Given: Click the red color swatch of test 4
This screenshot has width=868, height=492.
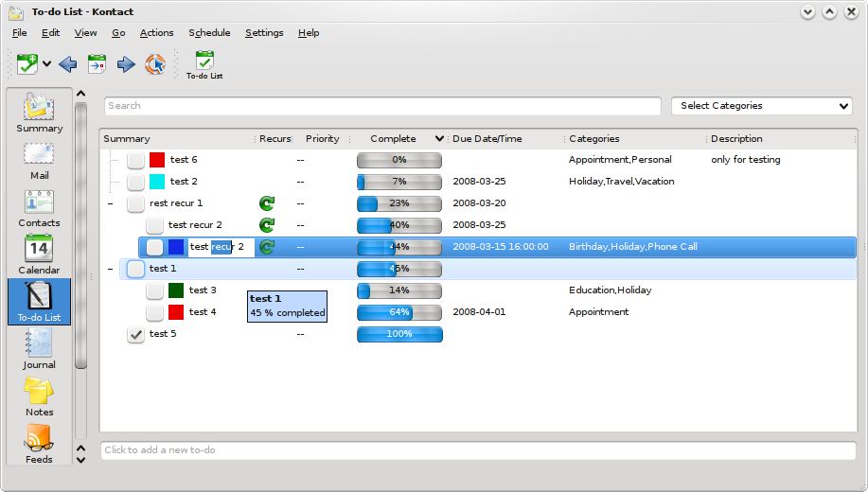Looking at the screenshot, I should point(176,312).
